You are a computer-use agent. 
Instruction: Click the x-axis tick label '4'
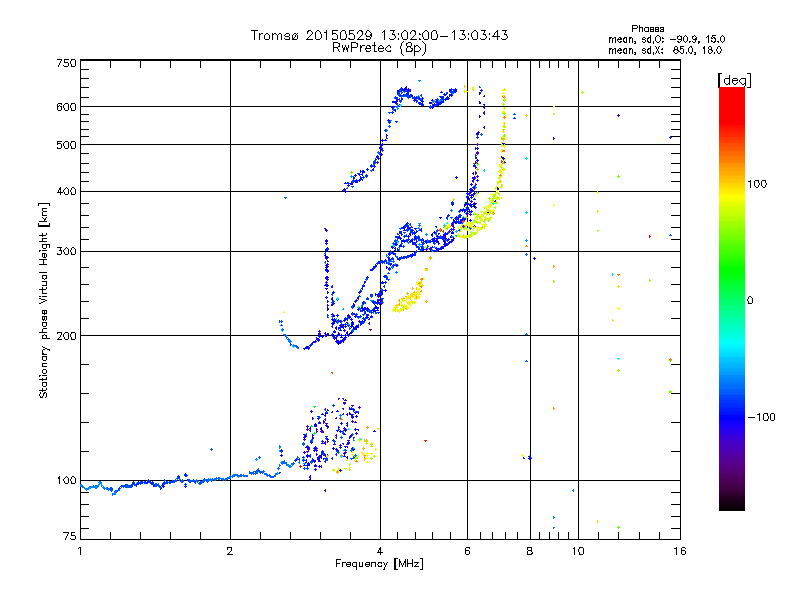tap(380, 551)
